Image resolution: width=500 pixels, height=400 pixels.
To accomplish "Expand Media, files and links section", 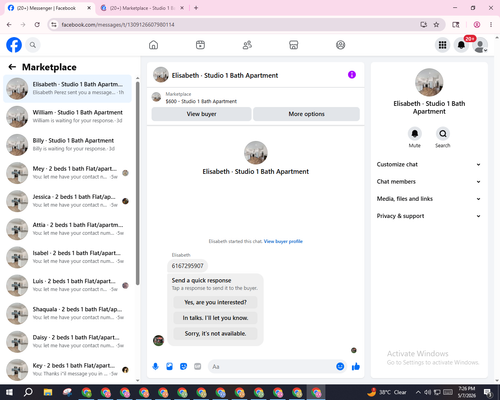I will (429, 199).
